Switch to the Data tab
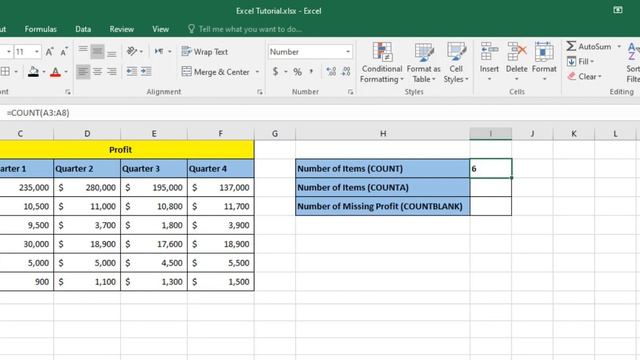 [x=83, y=29]
